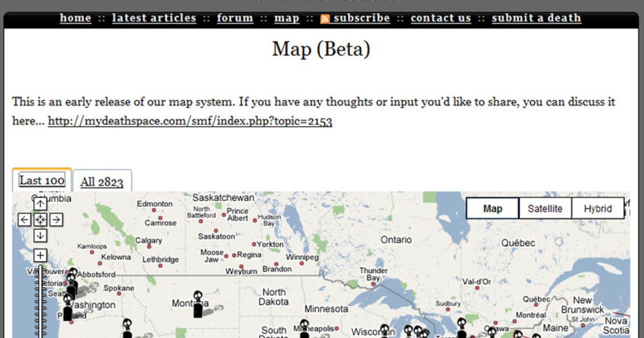The width and height of the screenshot is (644, 338).
Task: Pan the map upward using the up arrow
Action: tap(40, 203)
